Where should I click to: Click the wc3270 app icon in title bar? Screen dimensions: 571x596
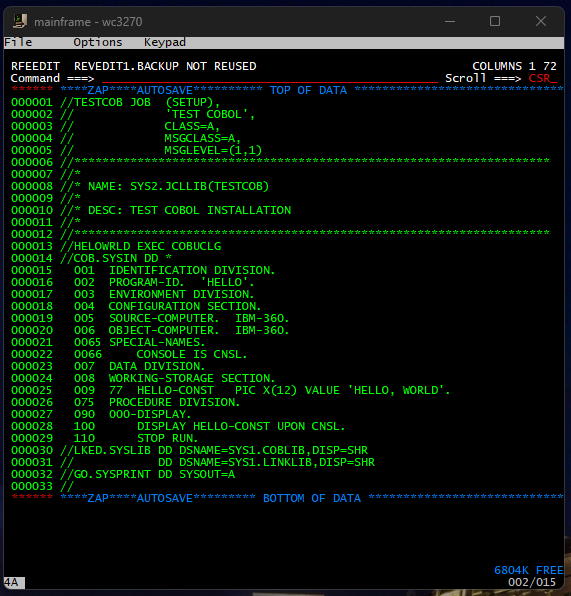tap(20, 21)
